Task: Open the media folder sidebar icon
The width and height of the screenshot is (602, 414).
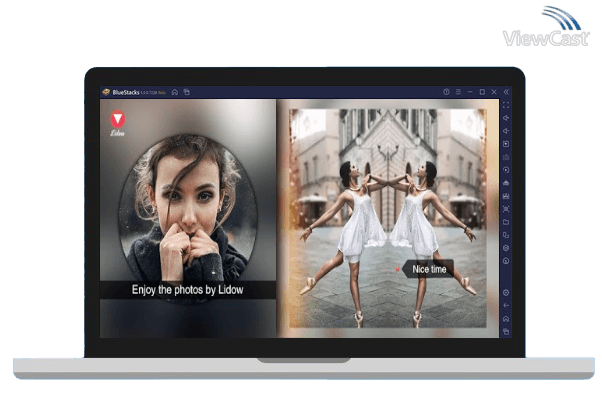Action: coord(506,222)
